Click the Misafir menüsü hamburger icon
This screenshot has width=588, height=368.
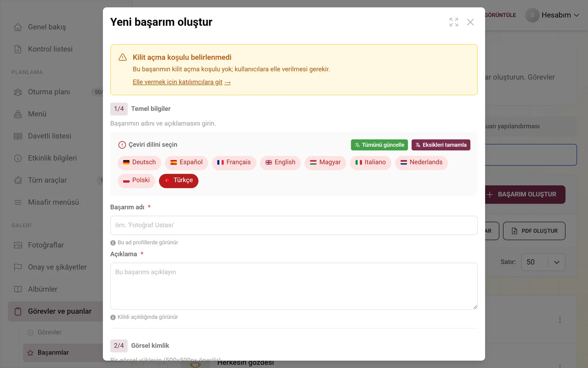[18, 202]
